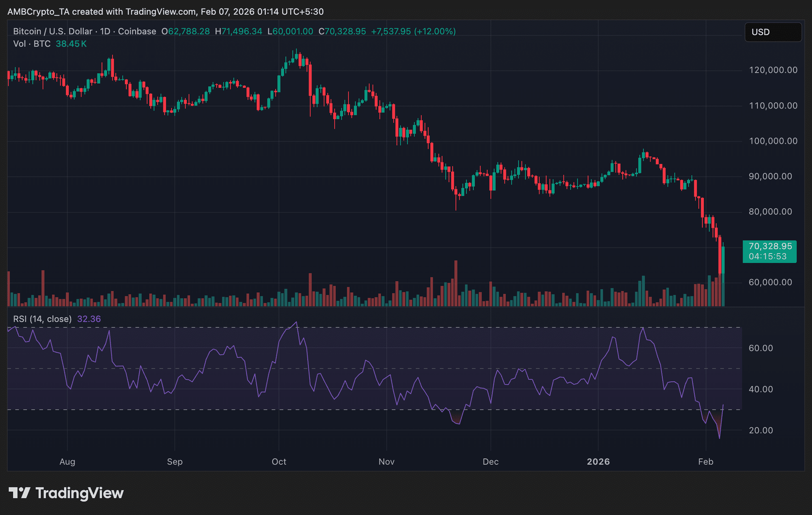812x515 pixels.
Task: Click the 60.00 label on RSI axis
Action: [761, 348]
